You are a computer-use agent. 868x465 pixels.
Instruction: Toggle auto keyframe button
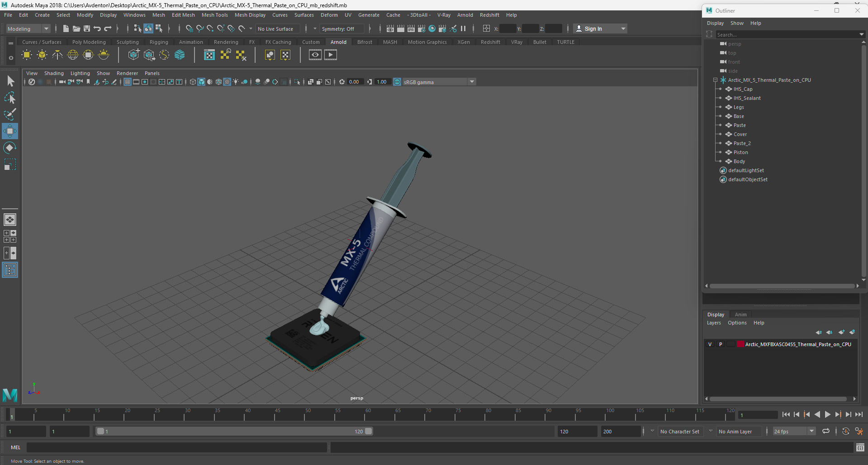(845, 431)
